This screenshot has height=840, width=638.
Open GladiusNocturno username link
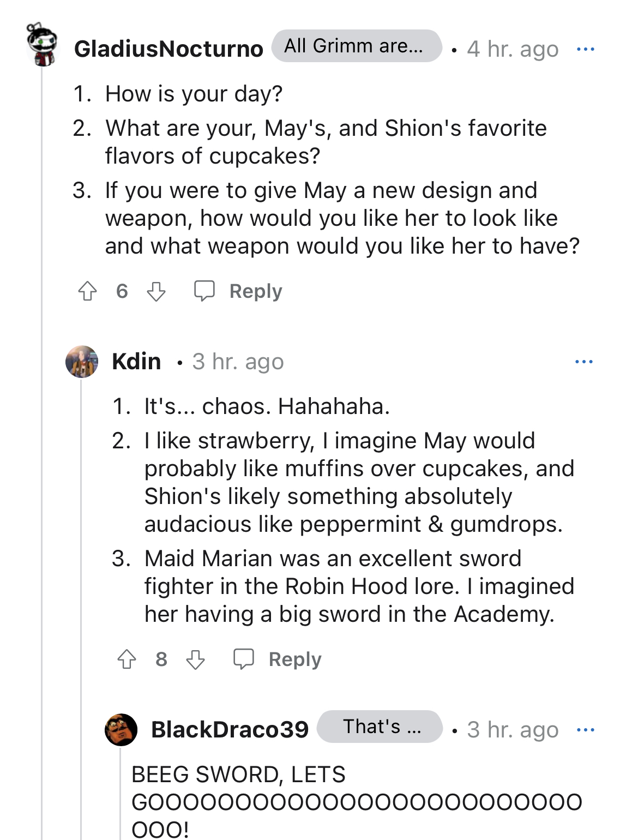tap(168, 49)
